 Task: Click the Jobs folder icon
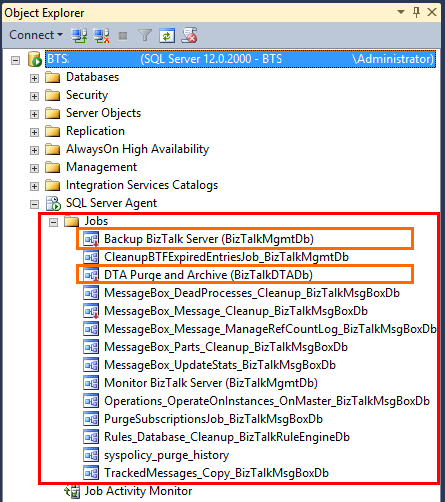pos(72,221)
